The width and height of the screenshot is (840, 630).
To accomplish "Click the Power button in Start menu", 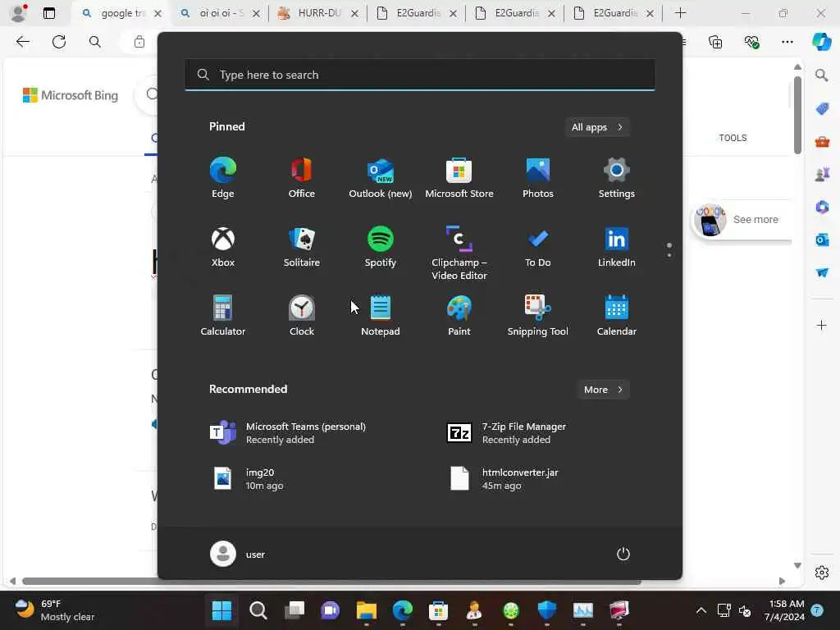I will click(623, 554).
